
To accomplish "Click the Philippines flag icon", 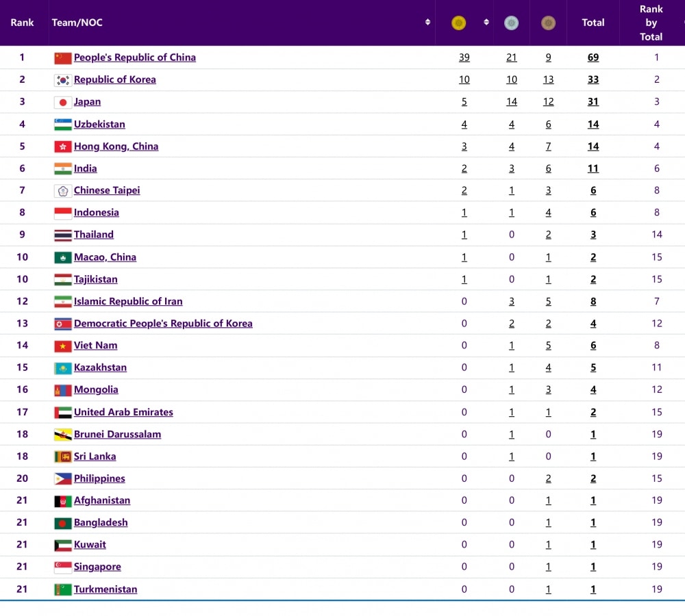I will [x=63, y=479].
